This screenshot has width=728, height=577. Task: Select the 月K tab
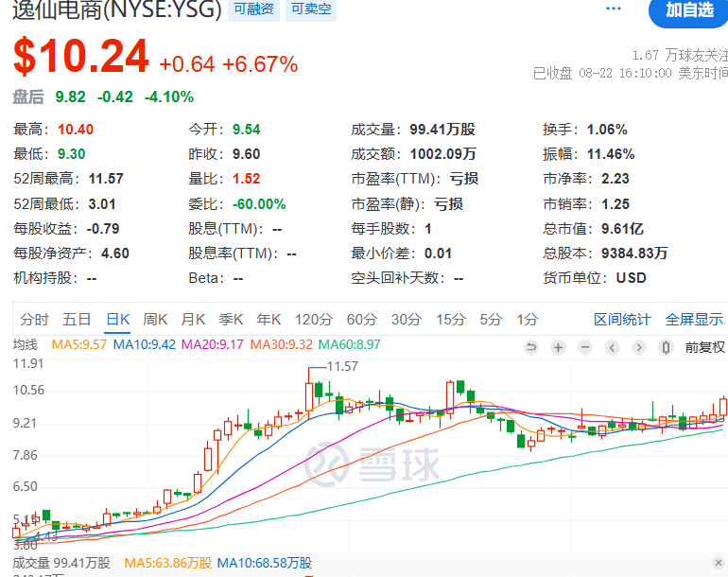pos(193,320)
